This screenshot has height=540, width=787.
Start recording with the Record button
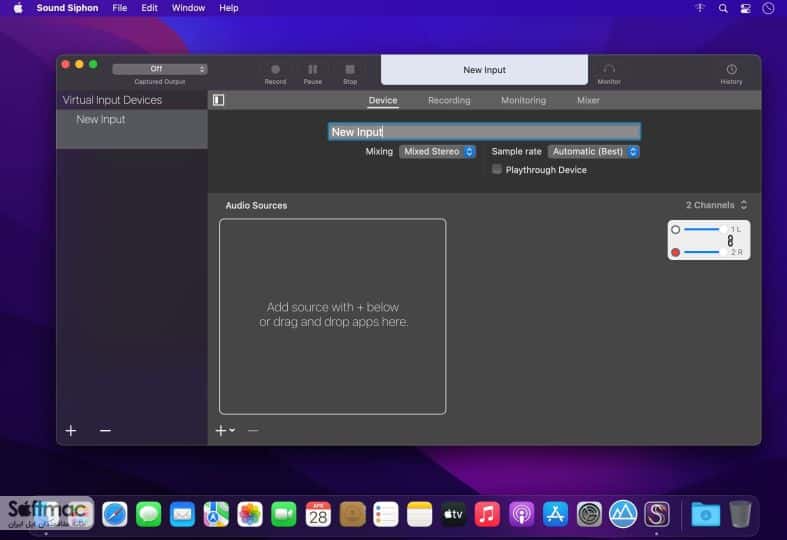[x=275, y=74]
